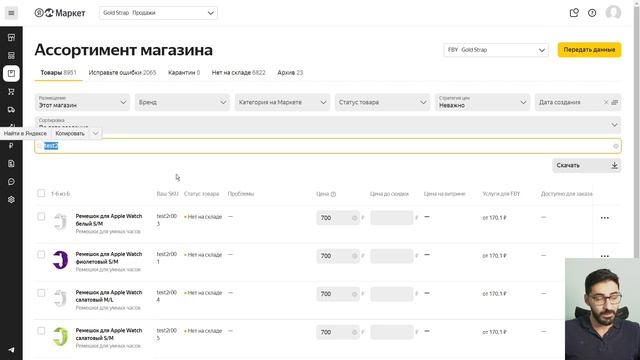This screenshot has width=640, height=360.
Task: Expand the Бренд filter dropdown
Action: coord(182,102)
